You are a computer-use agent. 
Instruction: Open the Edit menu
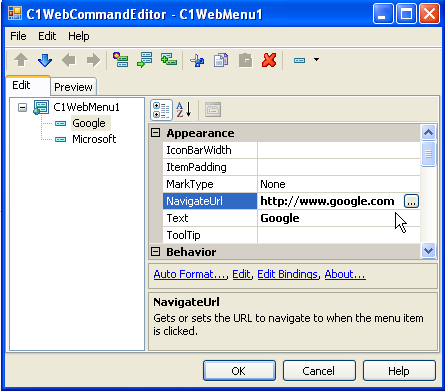[47, 36]
